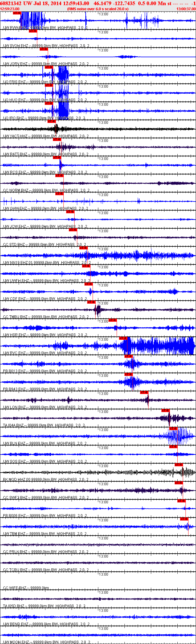Select the end time '13:00:37.00'
The width and height of the screenshot is (196, 644).
tap(186, 9)
